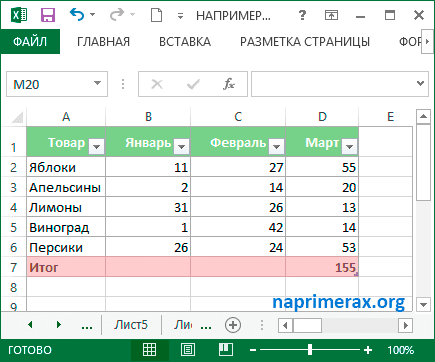This screenshot has width=435, height=362.
Task: Select column A header
Action: 66,117
